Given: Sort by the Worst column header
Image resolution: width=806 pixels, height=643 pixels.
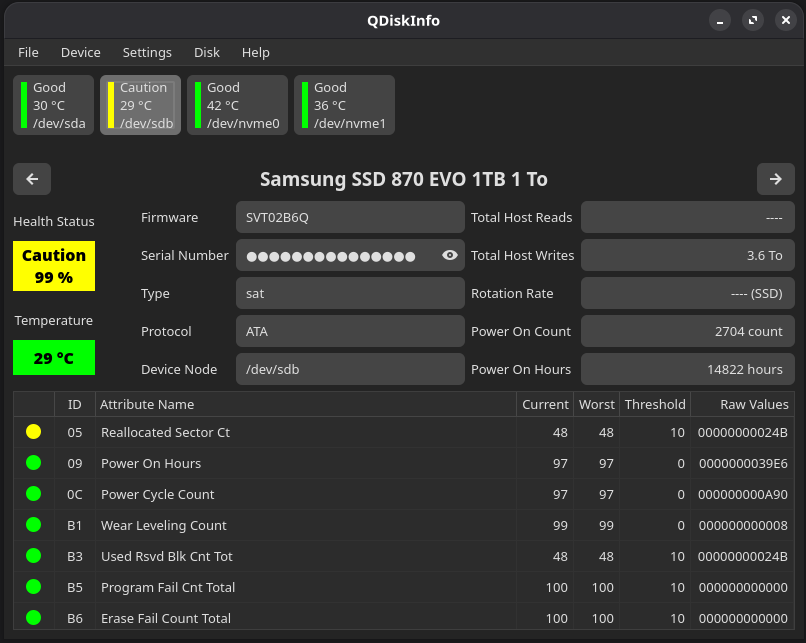Looking at the screenshot, I should tap(596, 405).
